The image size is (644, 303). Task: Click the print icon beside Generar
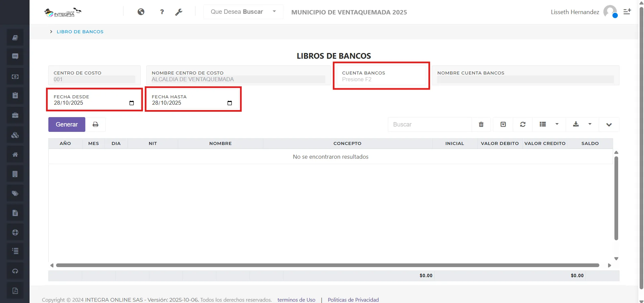(96, 124)
